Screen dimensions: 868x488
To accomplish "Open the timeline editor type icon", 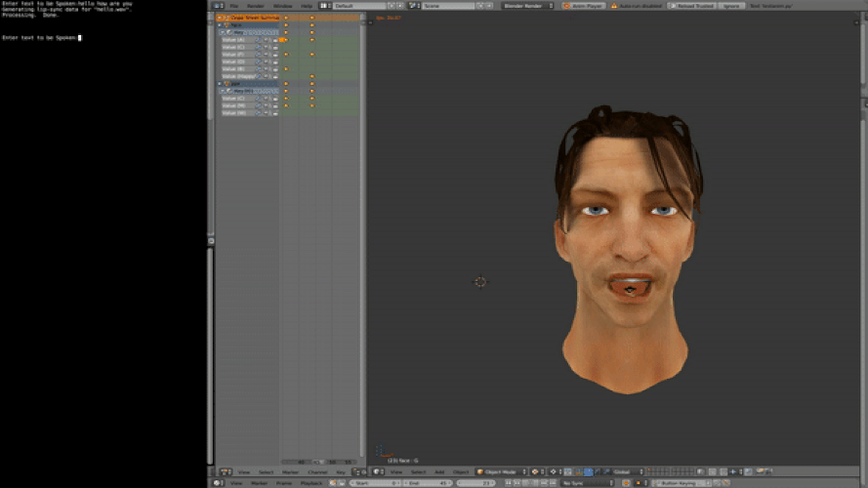I will click(x=218, y=483).
